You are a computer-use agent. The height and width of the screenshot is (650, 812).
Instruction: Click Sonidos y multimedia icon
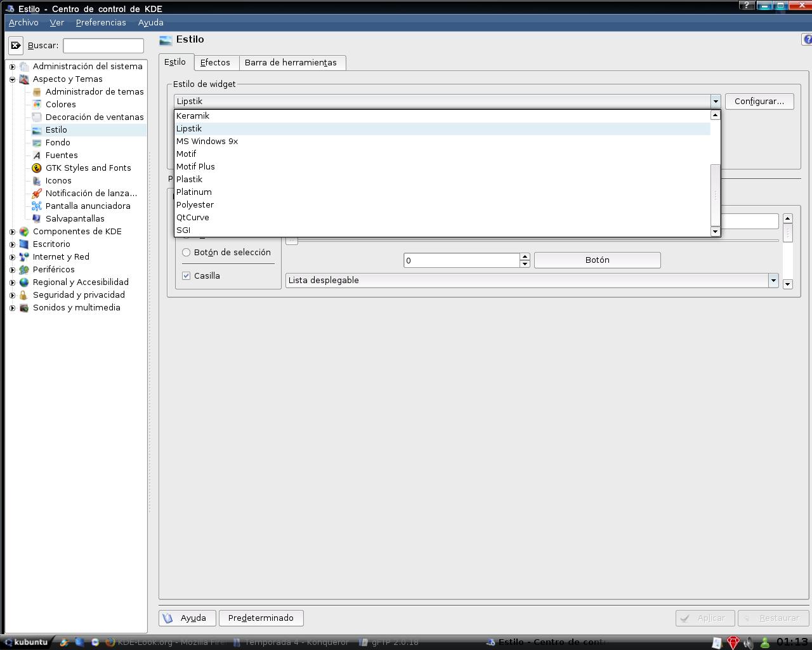[x=24, y=308]
